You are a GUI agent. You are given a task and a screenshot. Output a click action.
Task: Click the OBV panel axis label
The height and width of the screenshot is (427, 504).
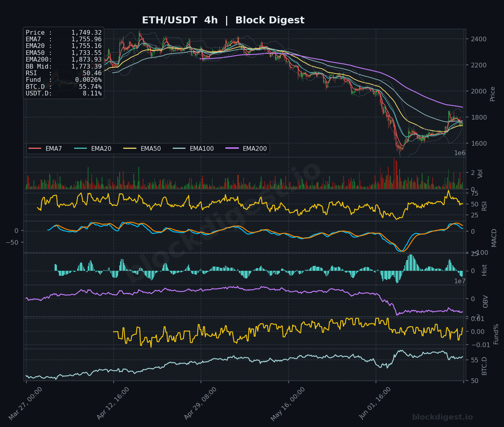click(x=486, y=302)
